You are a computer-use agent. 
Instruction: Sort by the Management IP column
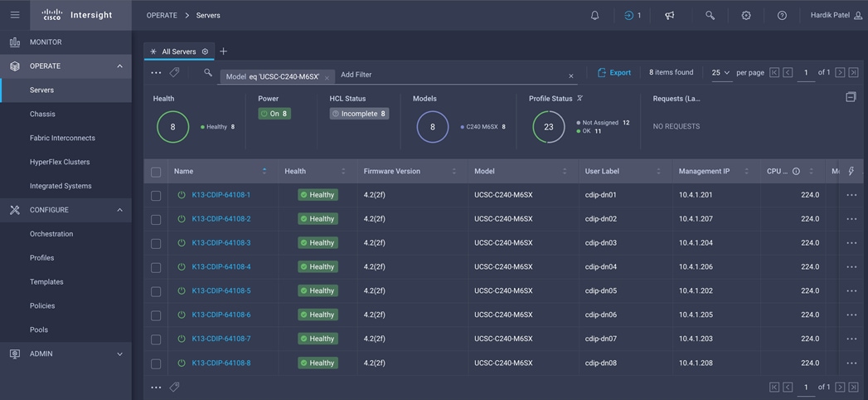click(x=747, y=171)
